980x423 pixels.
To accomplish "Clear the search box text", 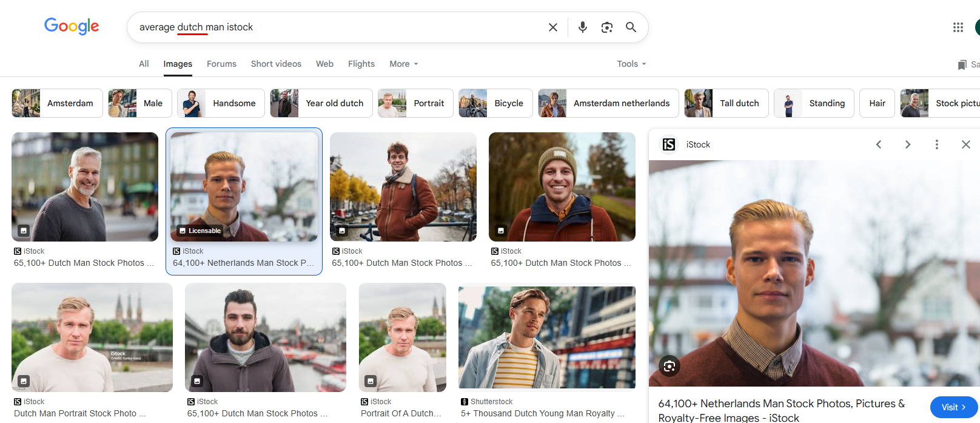I will click(x=552, y=27).
